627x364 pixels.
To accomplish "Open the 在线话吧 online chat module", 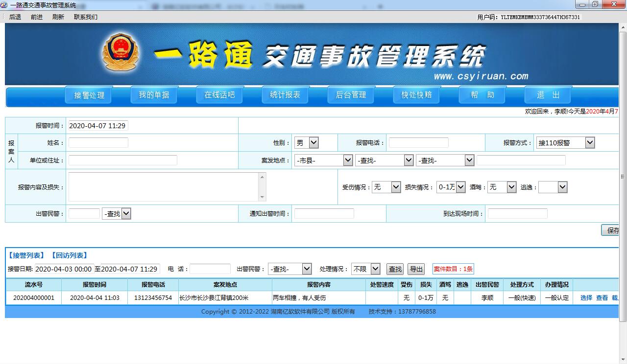I will pyautogui.click(x=219, y=95).
